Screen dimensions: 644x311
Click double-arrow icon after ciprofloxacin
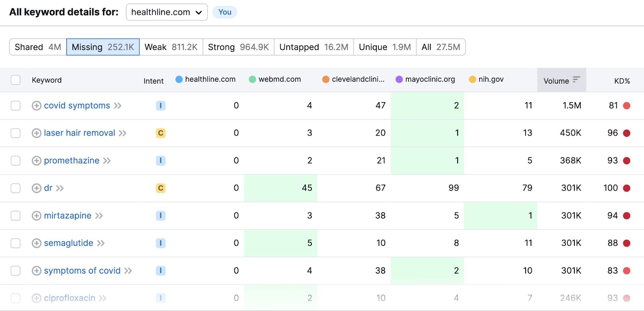pos(103,298)
